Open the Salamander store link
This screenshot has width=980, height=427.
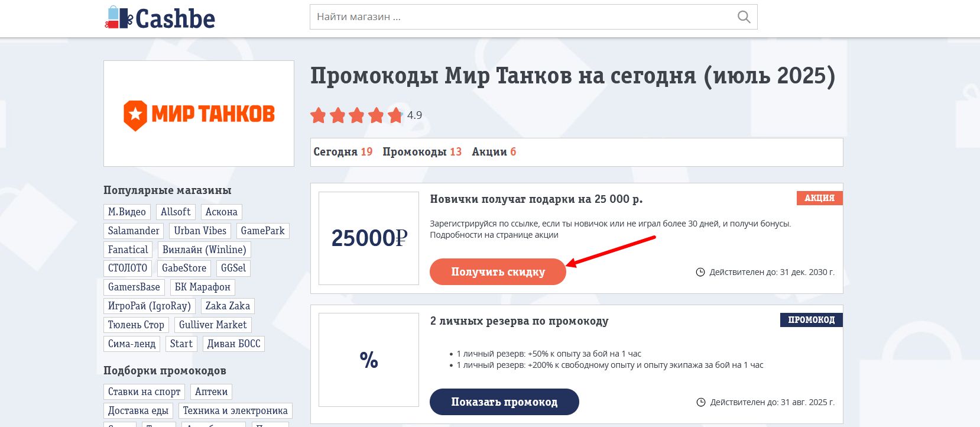tap(134, 231)
